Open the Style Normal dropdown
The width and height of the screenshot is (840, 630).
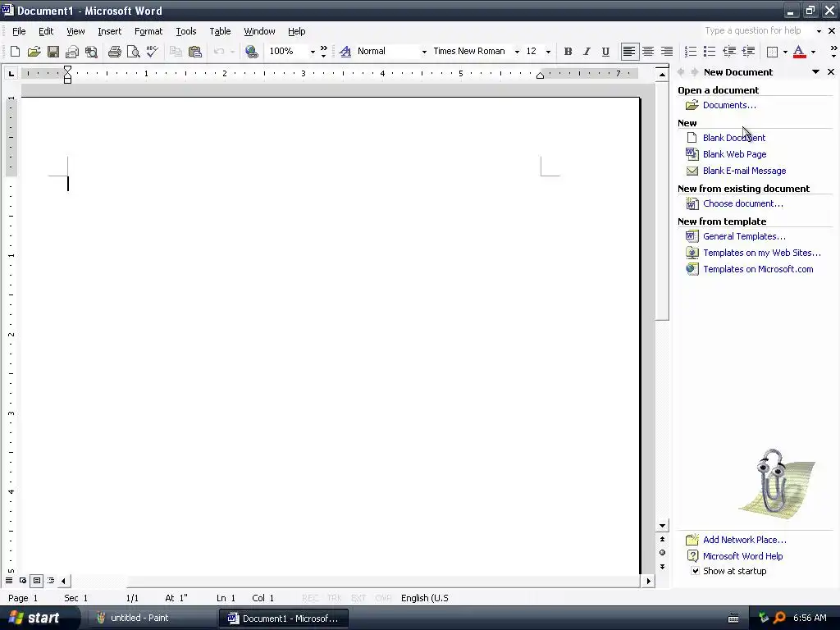tap(424, 52)
